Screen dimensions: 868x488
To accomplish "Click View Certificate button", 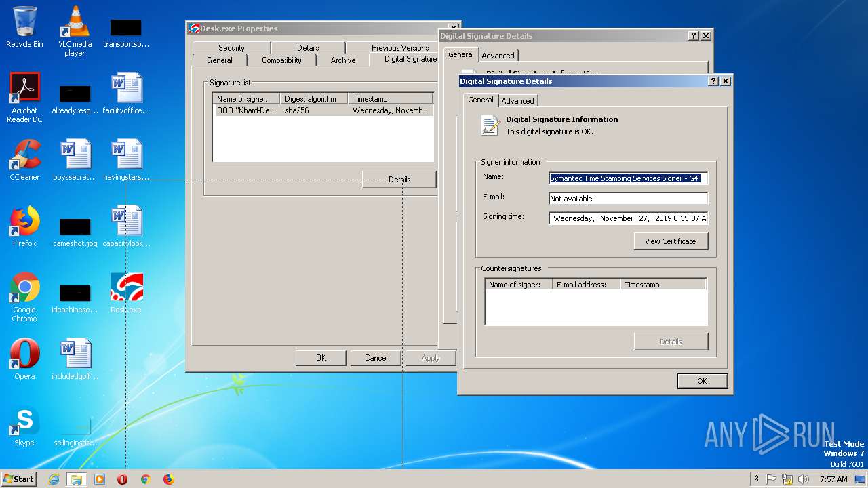I will tap(671, 241).
